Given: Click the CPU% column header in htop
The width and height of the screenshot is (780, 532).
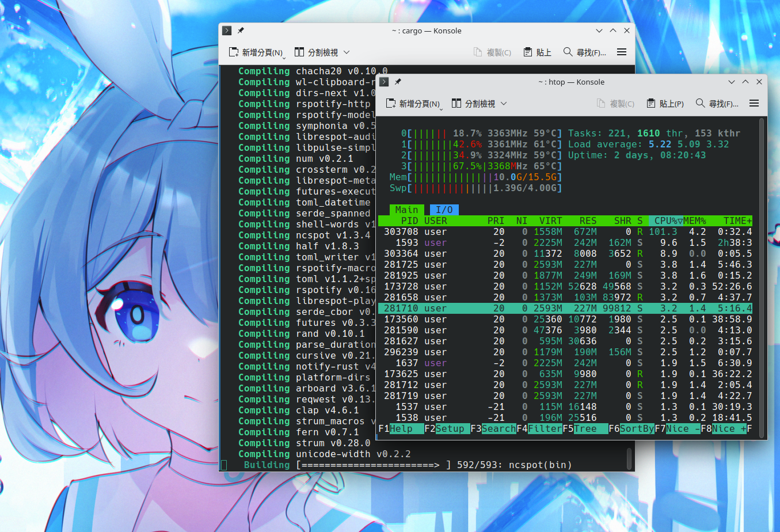Looking at the screenshot, I should (x=665, y=221).
